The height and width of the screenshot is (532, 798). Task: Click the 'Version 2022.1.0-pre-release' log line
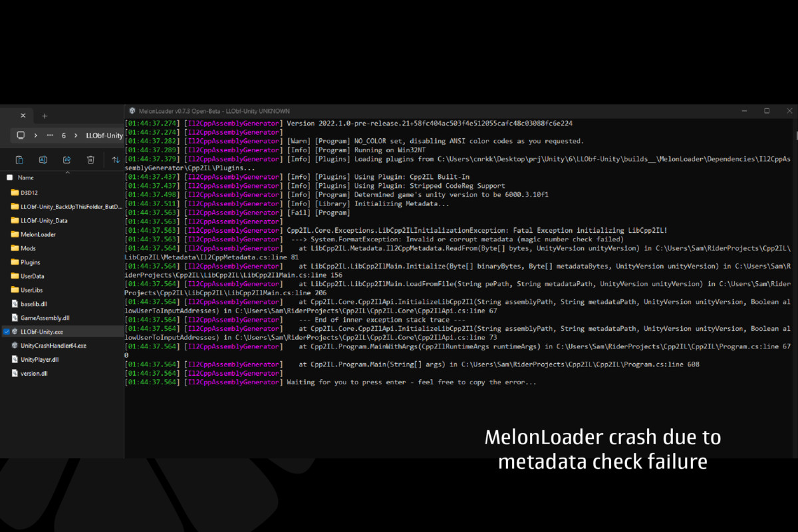(348, 124)
